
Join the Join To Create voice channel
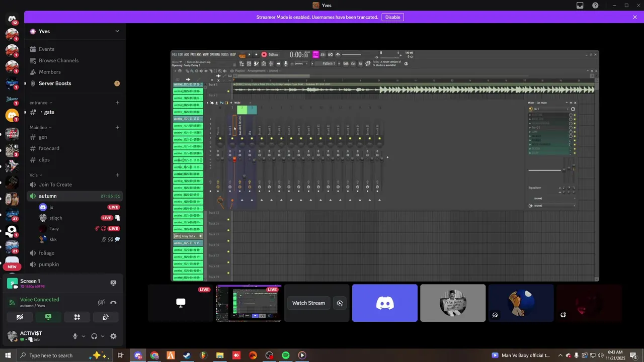(74, 185)
